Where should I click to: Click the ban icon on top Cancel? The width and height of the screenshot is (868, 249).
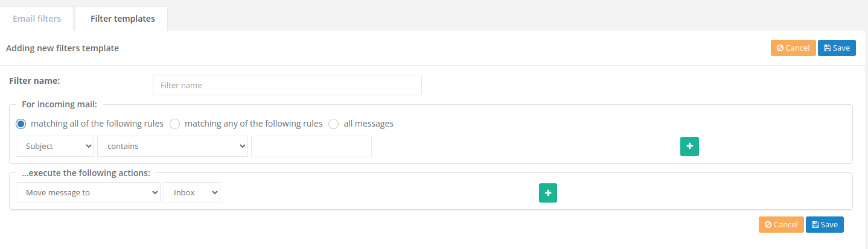pos(780,48)
